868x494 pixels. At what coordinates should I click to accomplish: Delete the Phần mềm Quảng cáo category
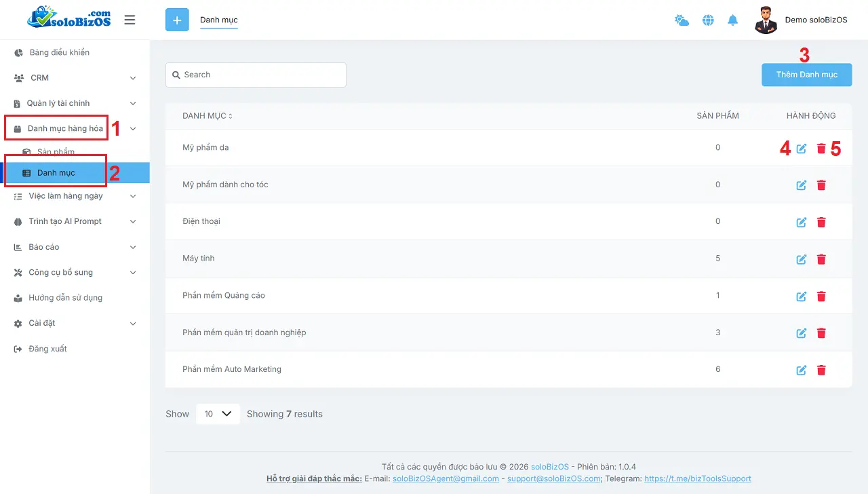point(821,297)
